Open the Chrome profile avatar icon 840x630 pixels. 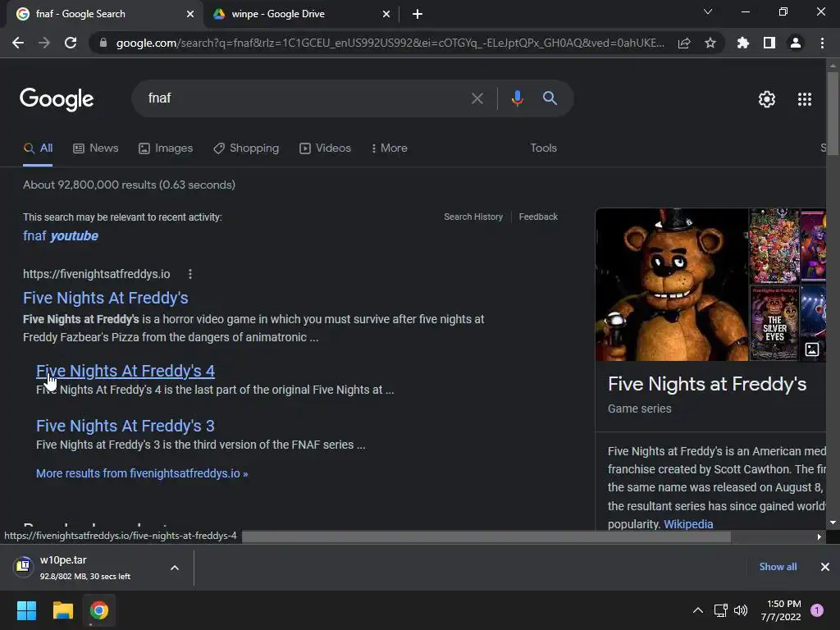click(796, 43)
